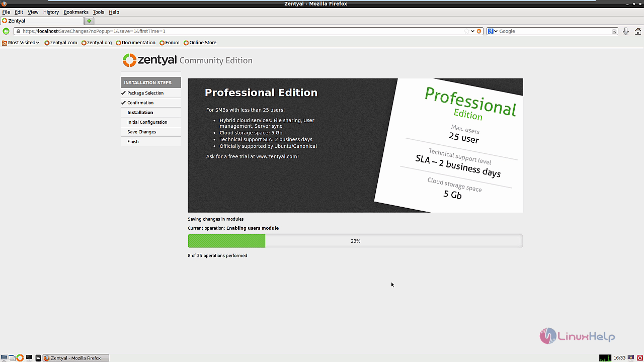Click the show desktop windows icon in taskbar
The height and width of the screenshot is (362, 644).
pos(12,358)
